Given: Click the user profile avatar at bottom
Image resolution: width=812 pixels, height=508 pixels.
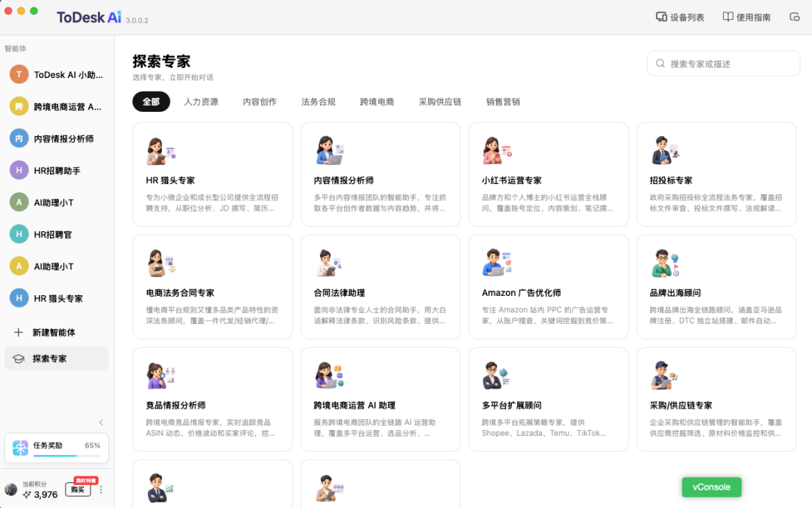Looking at the screenshot, I should [11, 490].
